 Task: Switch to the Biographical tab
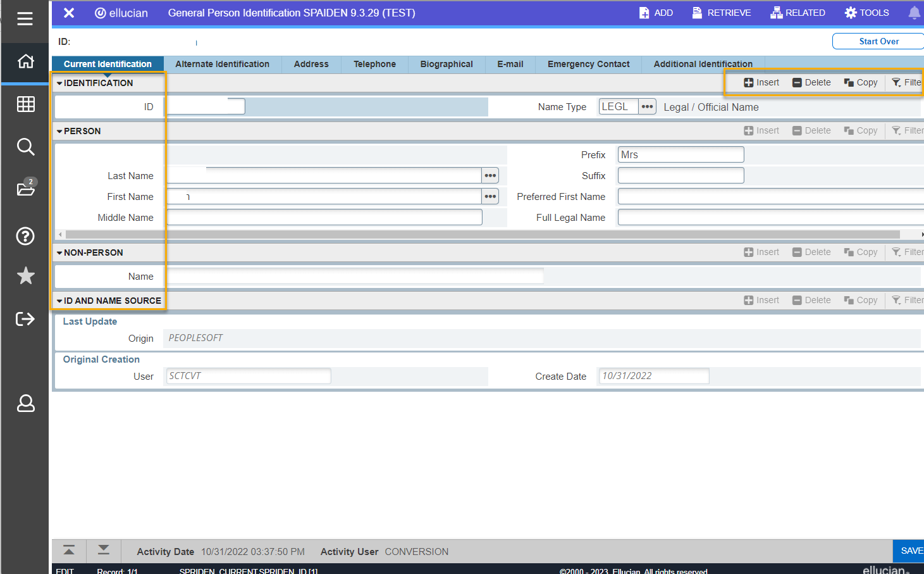[x=447, y=64]
